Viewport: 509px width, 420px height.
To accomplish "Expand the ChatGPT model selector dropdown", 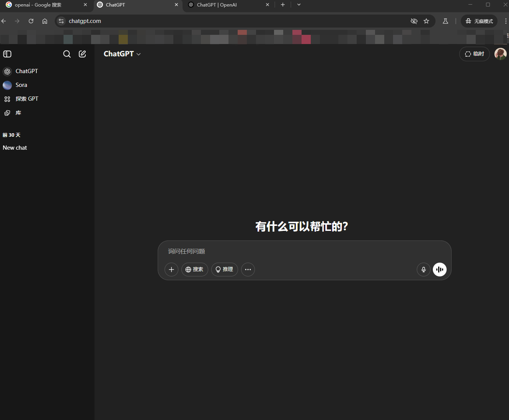I will click(122, 54).
